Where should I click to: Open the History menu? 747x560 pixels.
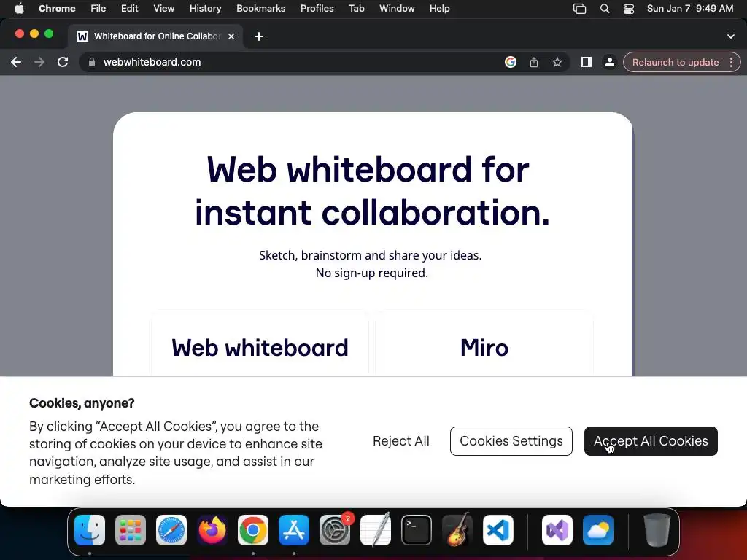(205, 9)
